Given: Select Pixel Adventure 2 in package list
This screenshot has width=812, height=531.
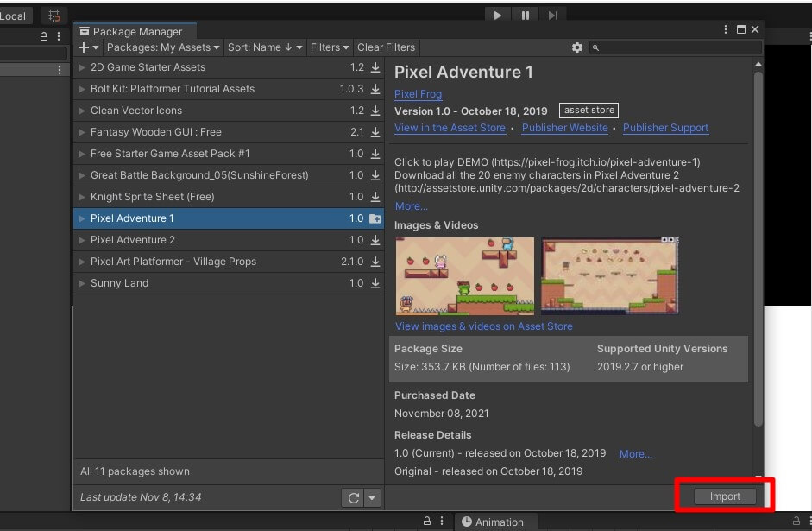Looking at the screenshot, I should pos(229,240).
